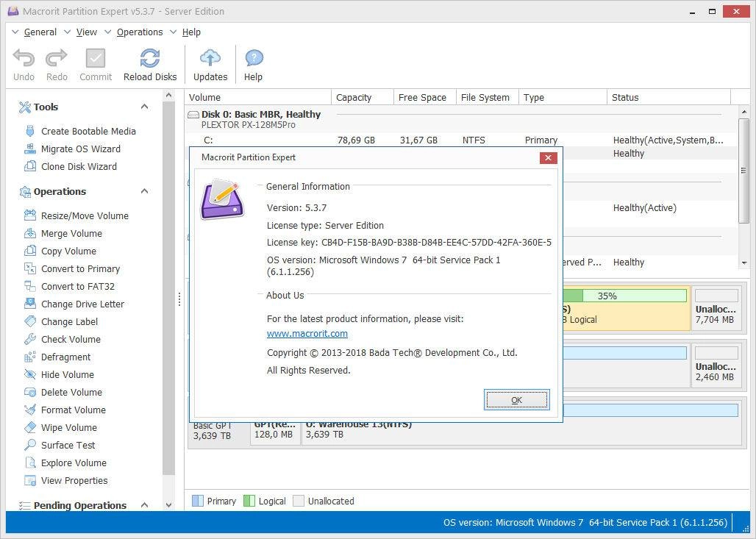Click OK in About dialog
The height and width of the screenshot is (539, 756).
coord(516,400)
